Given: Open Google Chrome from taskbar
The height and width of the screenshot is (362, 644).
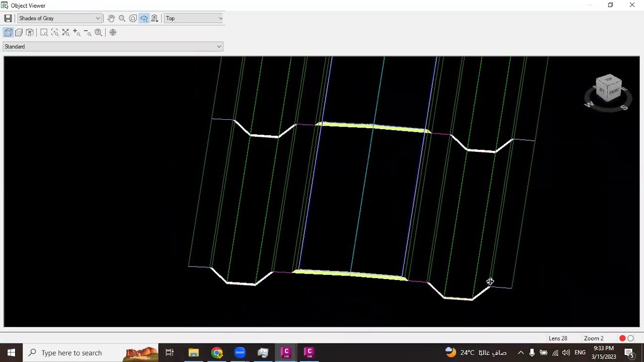Looking at the screenshot, I should click(217, 352).
